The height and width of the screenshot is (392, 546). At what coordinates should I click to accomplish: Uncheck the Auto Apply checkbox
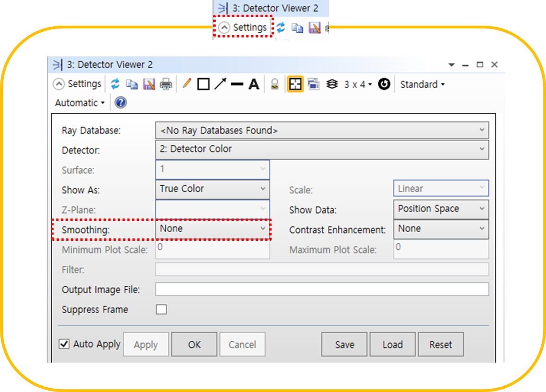coord(64,344)
